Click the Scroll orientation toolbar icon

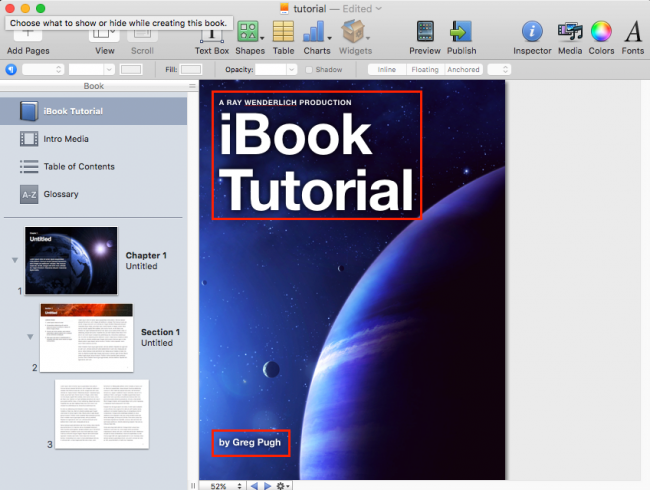pos(142,40)
